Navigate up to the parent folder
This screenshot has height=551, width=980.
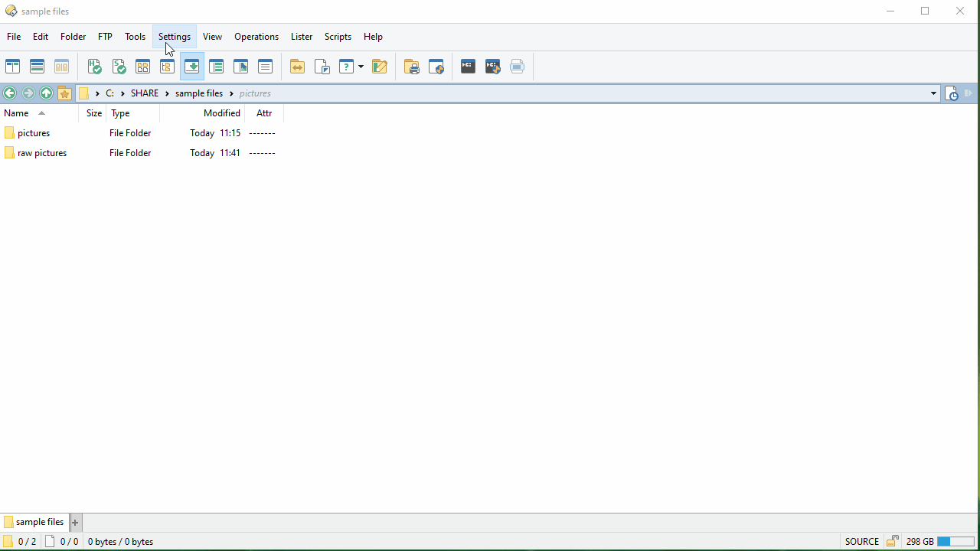46,93
